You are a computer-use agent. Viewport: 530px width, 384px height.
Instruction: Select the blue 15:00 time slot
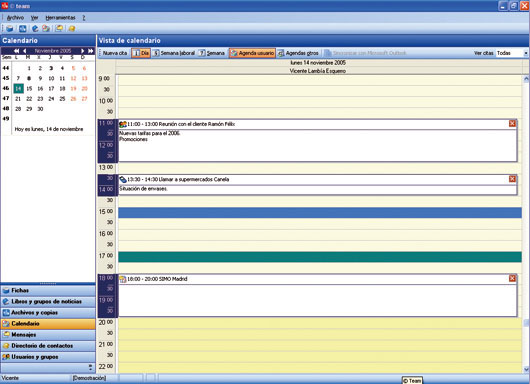click(x=320, y=213)
